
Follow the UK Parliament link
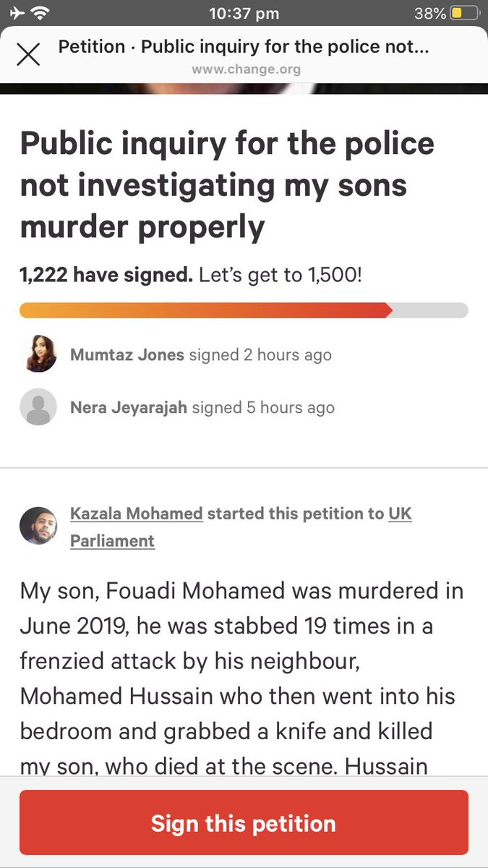[x=241, y=527]
